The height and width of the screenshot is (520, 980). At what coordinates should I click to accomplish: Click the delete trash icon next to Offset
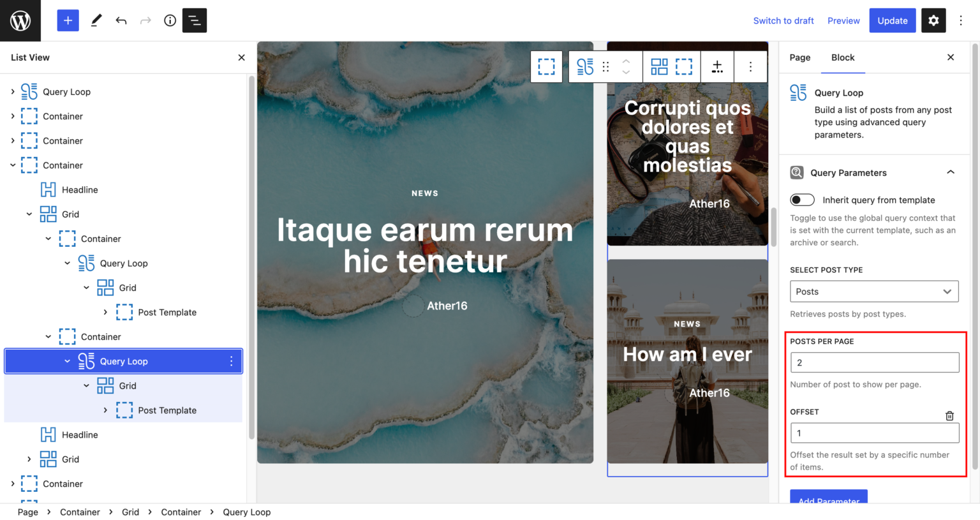tap(949, 415)
